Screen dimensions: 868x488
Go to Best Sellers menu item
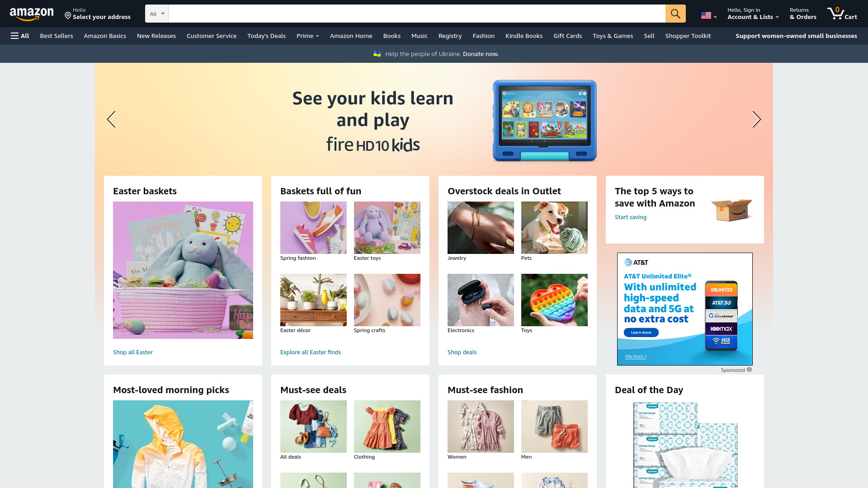coord(57,36)
